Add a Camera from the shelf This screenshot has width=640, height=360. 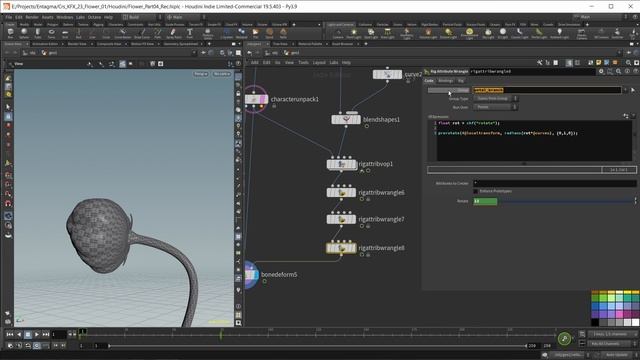pos(338,33)
